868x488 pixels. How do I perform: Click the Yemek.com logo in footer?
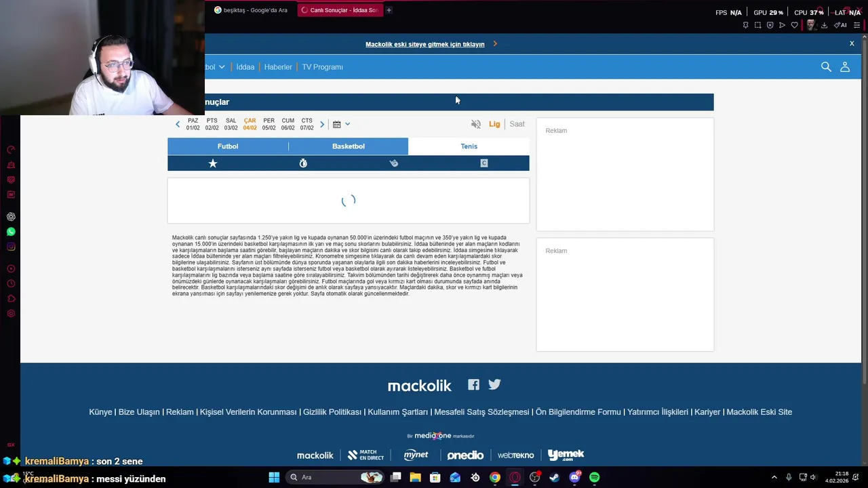(x=566, y=455)
